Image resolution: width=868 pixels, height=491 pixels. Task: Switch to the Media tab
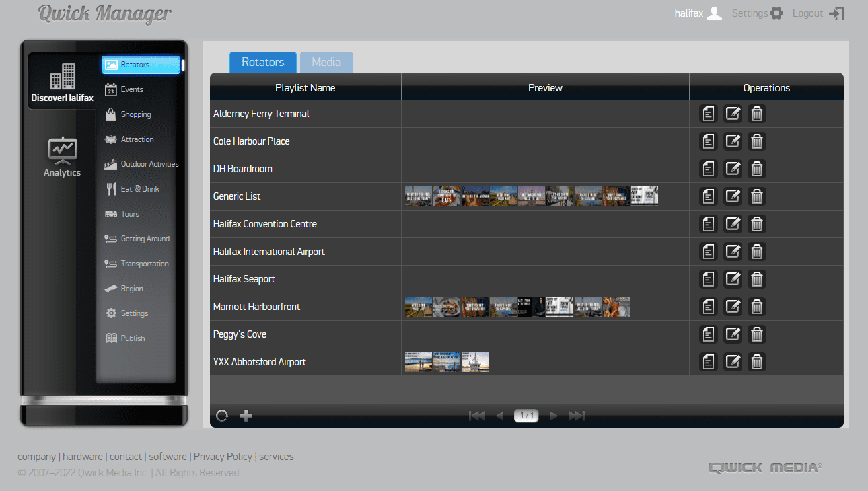(326, 62)
